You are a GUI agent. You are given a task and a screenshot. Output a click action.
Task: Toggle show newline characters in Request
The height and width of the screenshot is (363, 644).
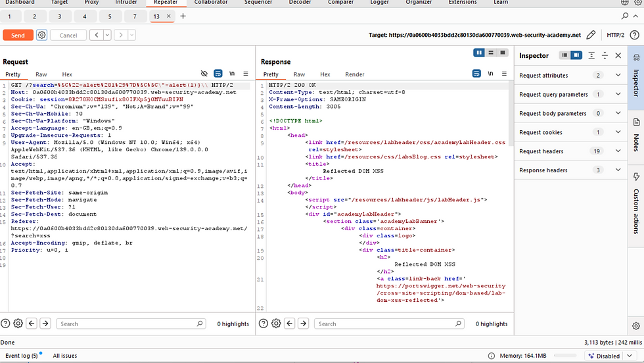point(232,74)
